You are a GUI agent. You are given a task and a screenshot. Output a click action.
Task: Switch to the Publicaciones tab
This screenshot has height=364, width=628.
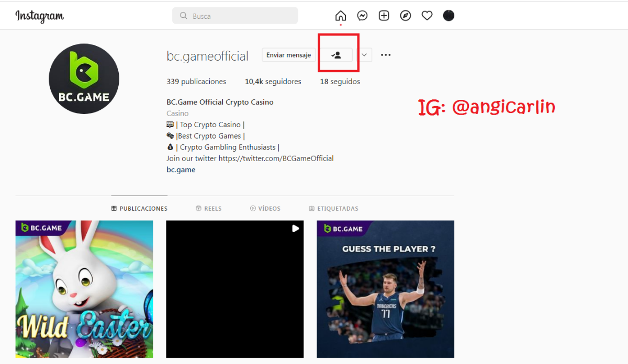click(139, 209)
